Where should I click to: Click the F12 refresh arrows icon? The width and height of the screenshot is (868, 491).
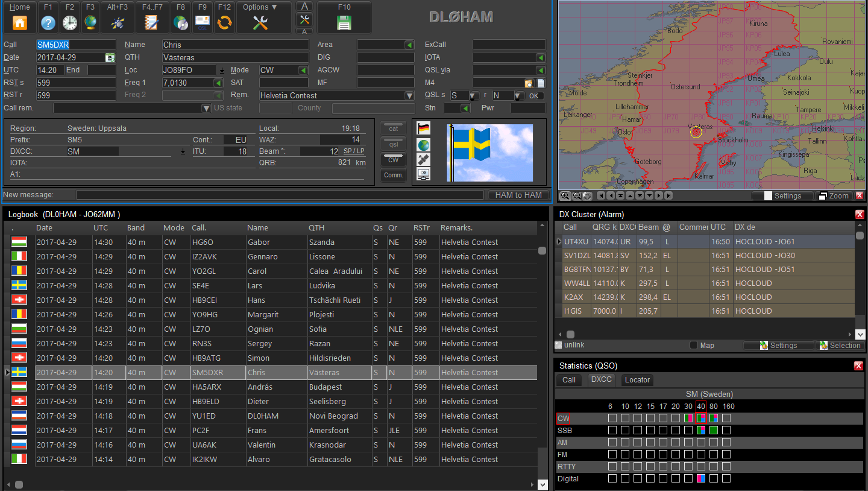click(x=224, y=17)
